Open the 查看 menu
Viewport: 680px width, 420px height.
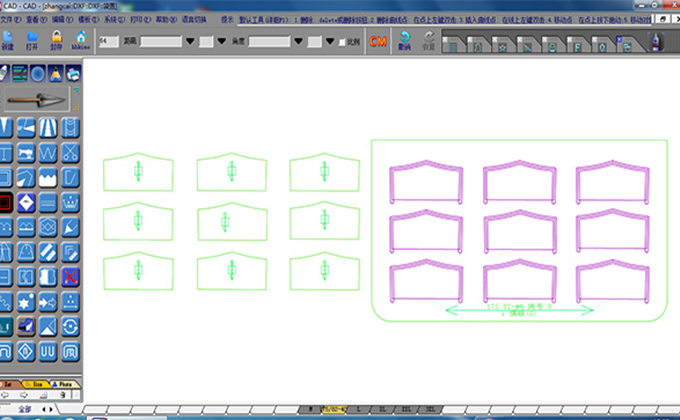36,20
